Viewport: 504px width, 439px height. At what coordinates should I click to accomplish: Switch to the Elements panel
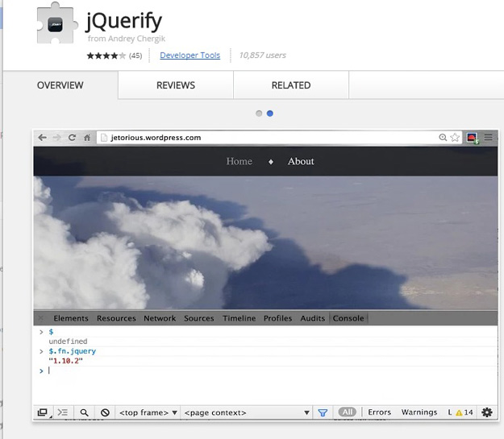[x=71, y=318]
